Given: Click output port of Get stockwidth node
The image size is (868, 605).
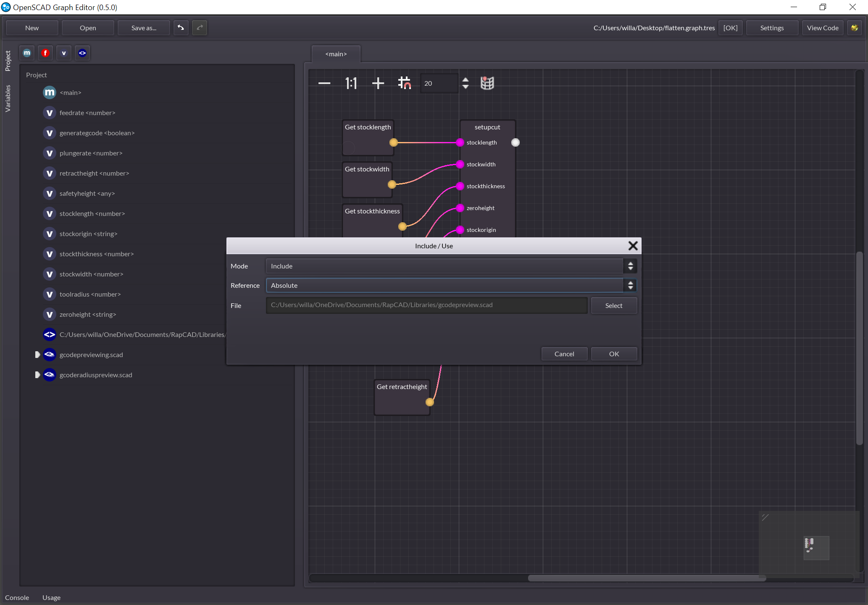Looking at the screenshot, I should 392,184.
